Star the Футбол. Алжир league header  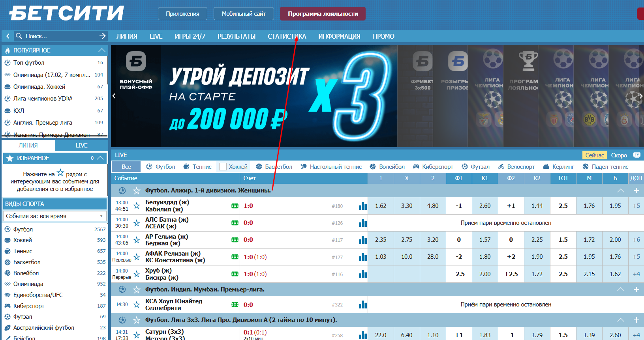tap(137, 191)
